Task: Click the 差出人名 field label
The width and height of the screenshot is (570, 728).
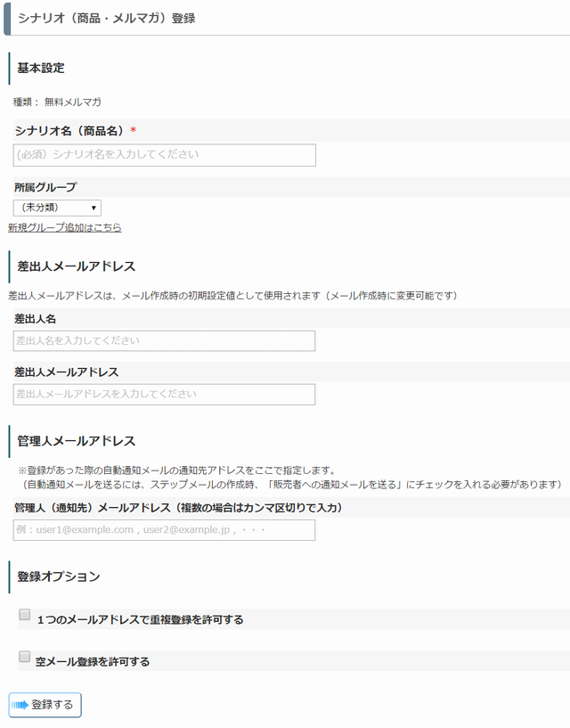Action: pos(36,319)
